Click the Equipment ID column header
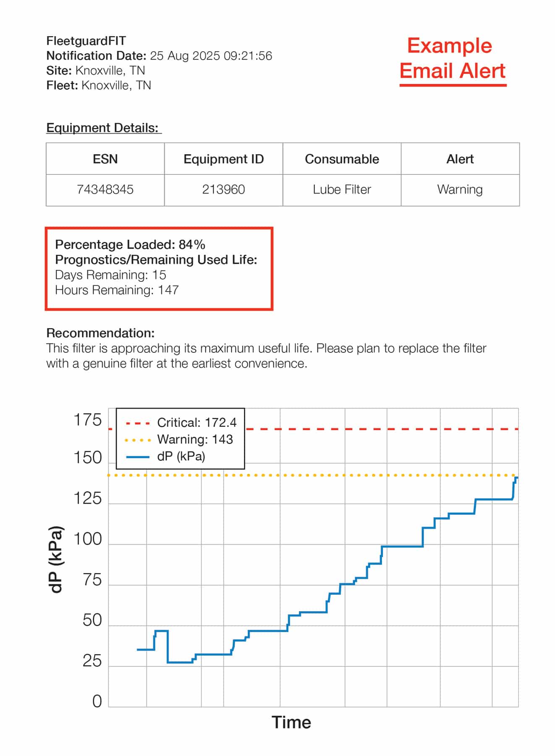555x756 pixels. point(223,159)
